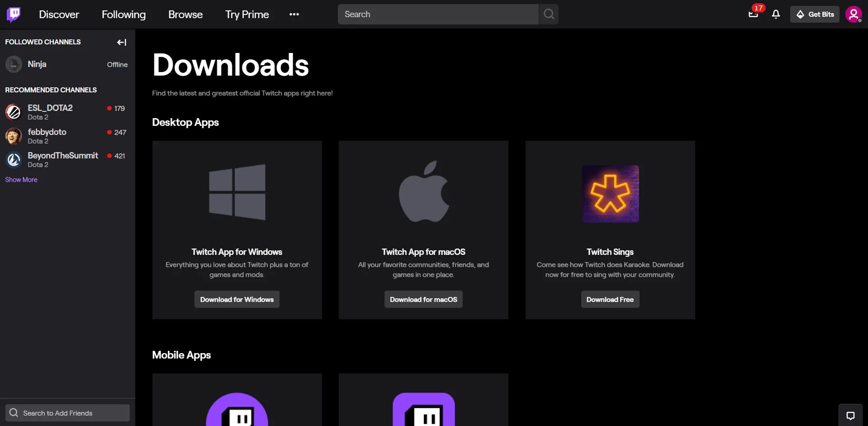Click the main Search input field
The image size is (868, 426).
(x=437, y=14)
